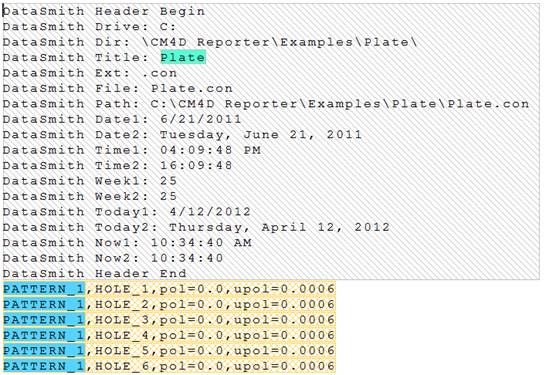
Task: Click the DataSmith Path full path line
Action: 266,103
